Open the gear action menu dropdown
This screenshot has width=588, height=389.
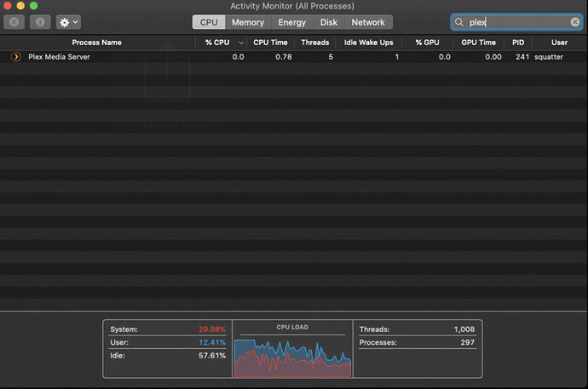pos(68,22)
